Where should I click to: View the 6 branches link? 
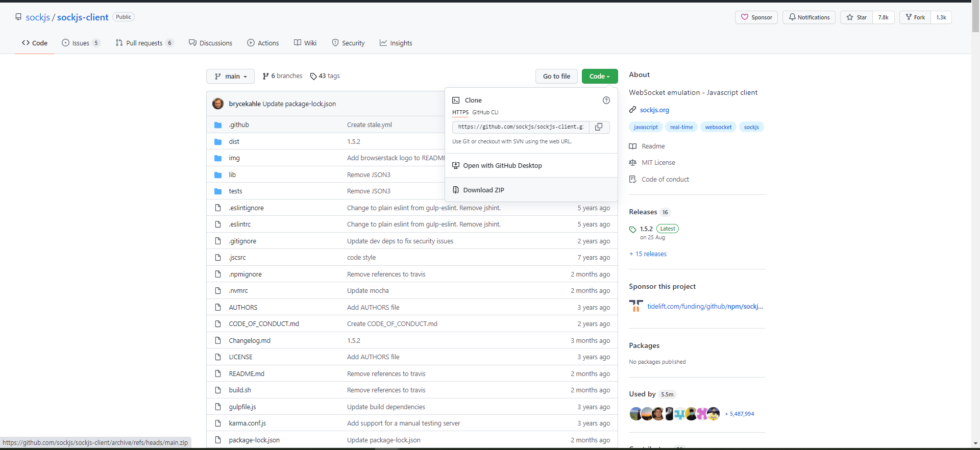point(282,76)
